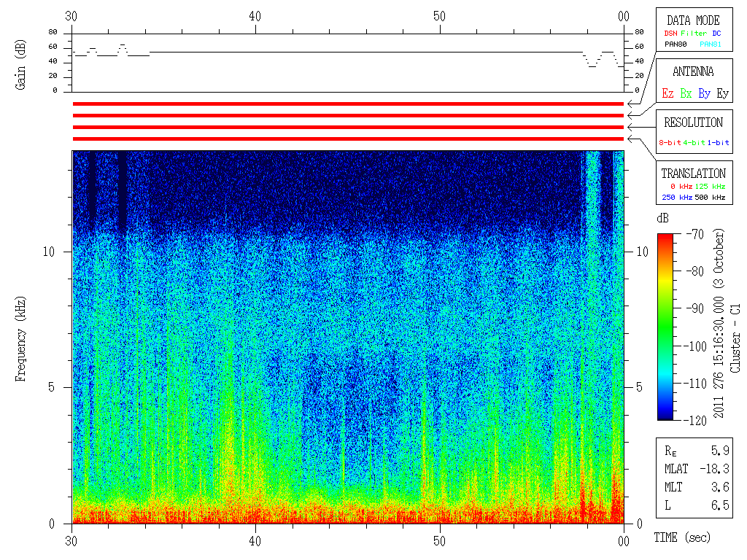Click the 50 tick on the bottom time axis
Viewport: 747px width, 560px height.
[439, 541]
